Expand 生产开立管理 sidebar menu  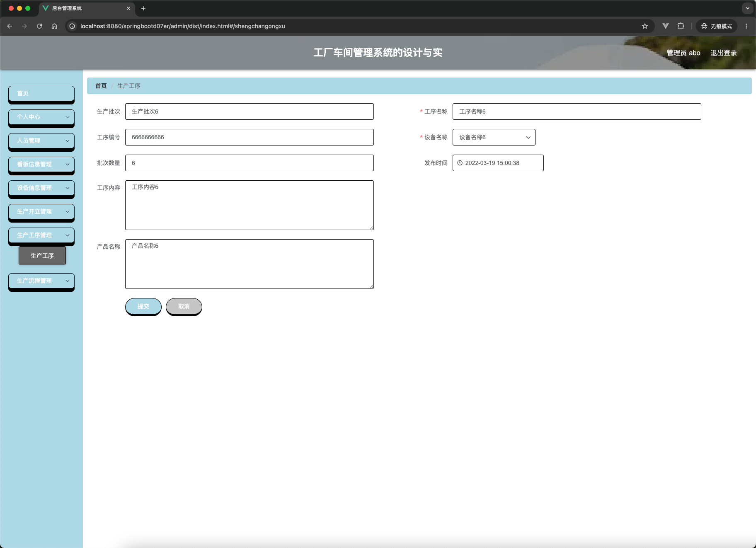(x=41, y=212)
